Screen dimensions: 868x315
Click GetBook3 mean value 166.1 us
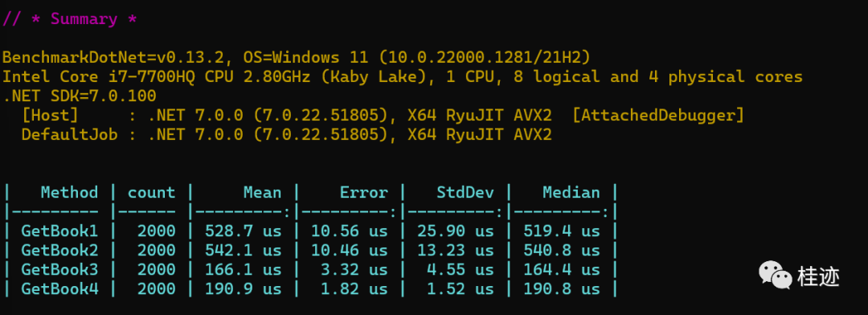coord(243,270)
